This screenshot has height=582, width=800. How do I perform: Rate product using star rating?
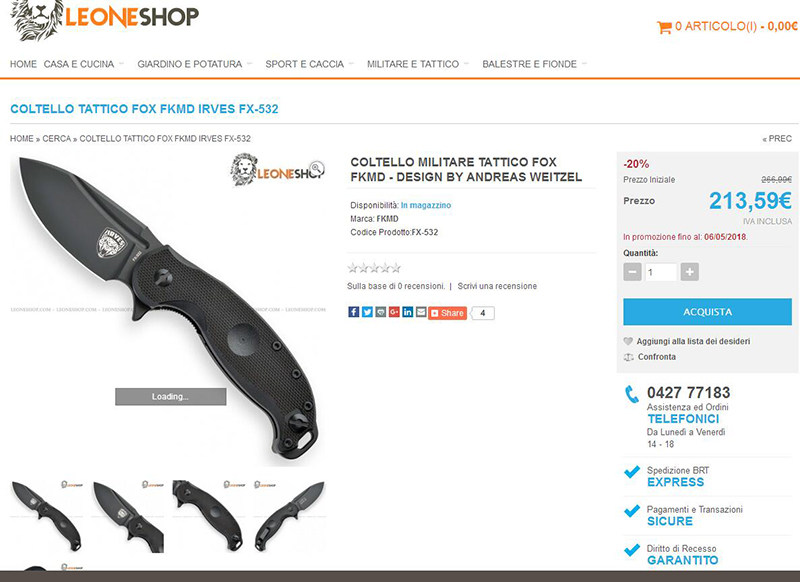click(x=374, y=268)
